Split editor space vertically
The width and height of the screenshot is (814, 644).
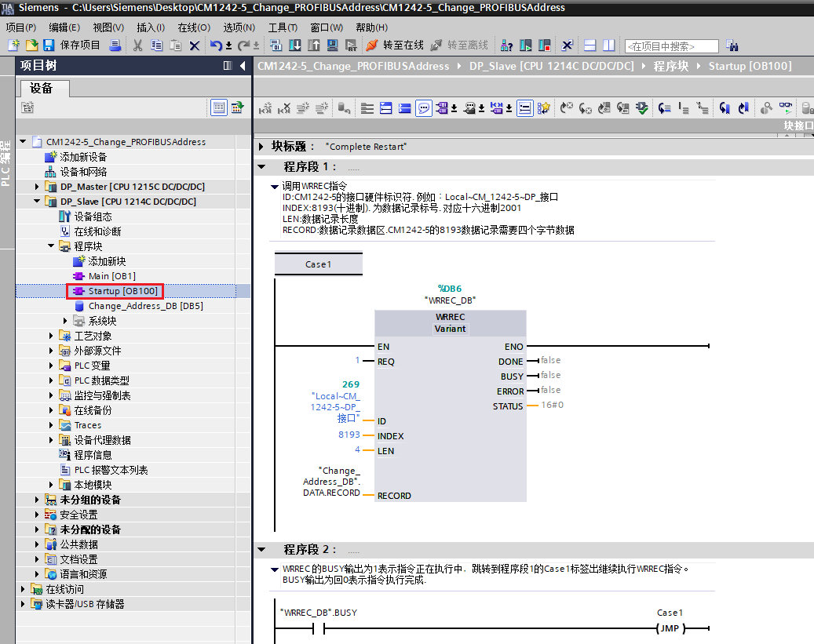pos(608,45)
